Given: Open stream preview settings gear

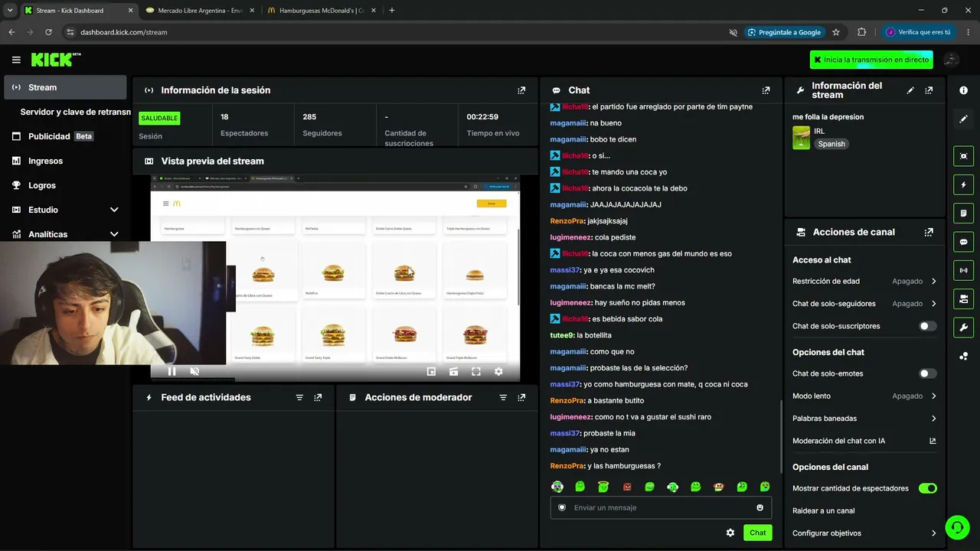Looking at the screenshot, I should click(498, 371).
